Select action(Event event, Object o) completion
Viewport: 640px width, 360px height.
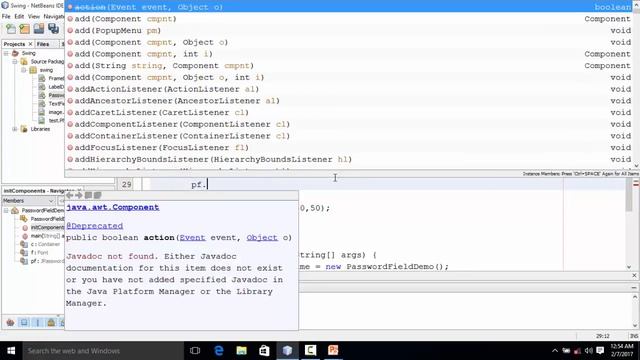(349, 7)
